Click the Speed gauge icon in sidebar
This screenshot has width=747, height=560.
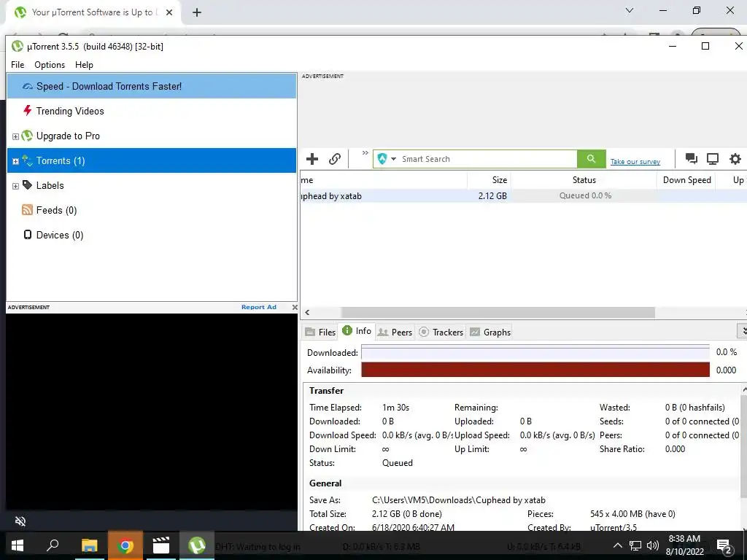click(28, 86)
